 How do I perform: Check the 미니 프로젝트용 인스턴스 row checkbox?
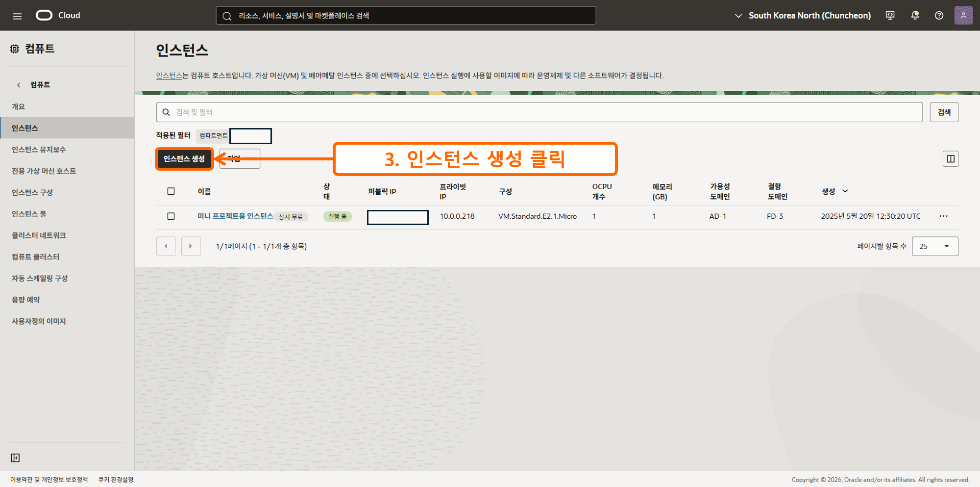[171, 216]
